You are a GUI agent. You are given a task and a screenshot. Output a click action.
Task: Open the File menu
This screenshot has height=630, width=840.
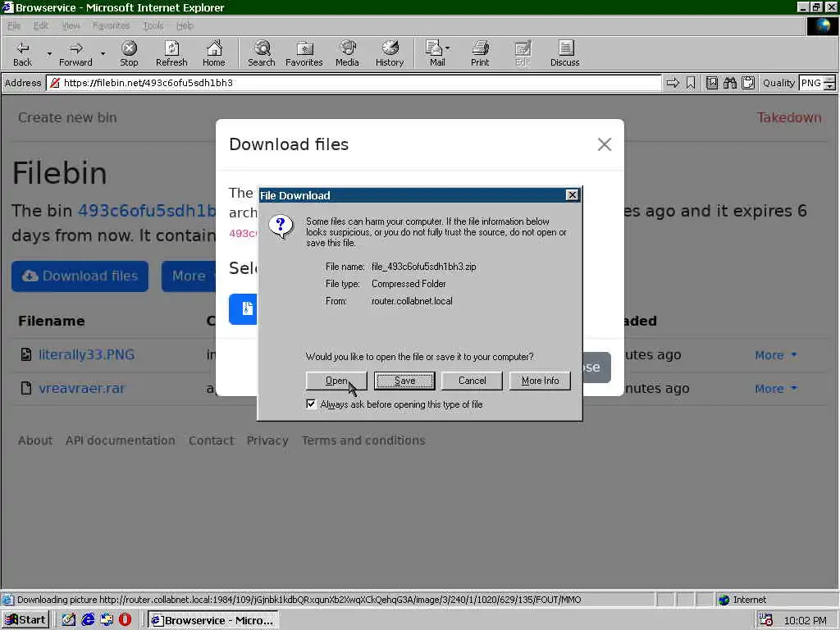coord(14,25)
